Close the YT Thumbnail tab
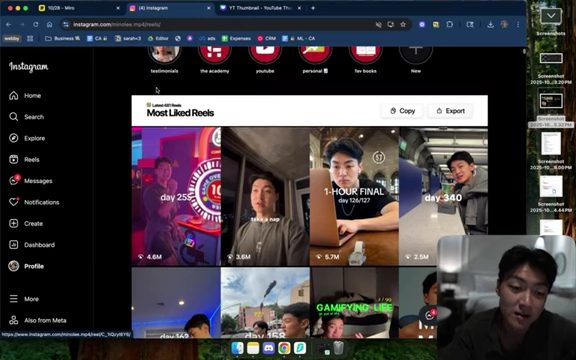 (299, 8)
